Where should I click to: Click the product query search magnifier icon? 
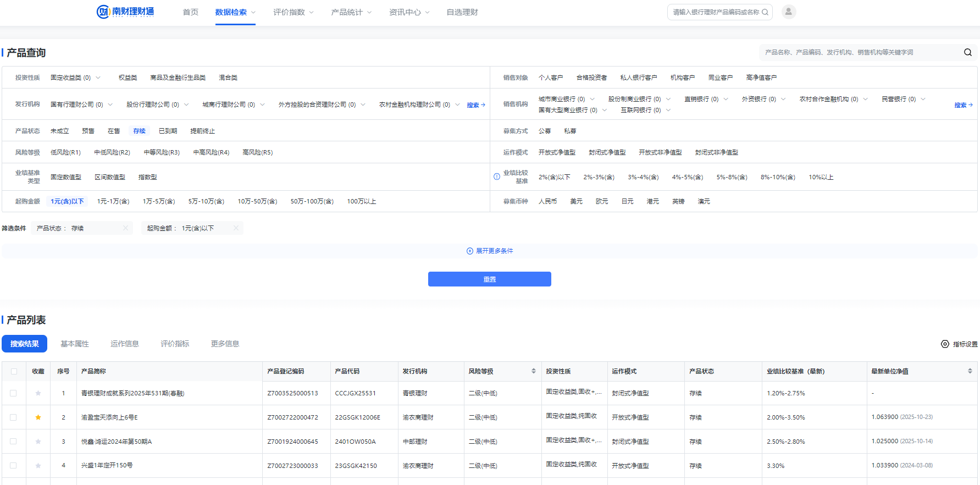(x=967, y=53)
